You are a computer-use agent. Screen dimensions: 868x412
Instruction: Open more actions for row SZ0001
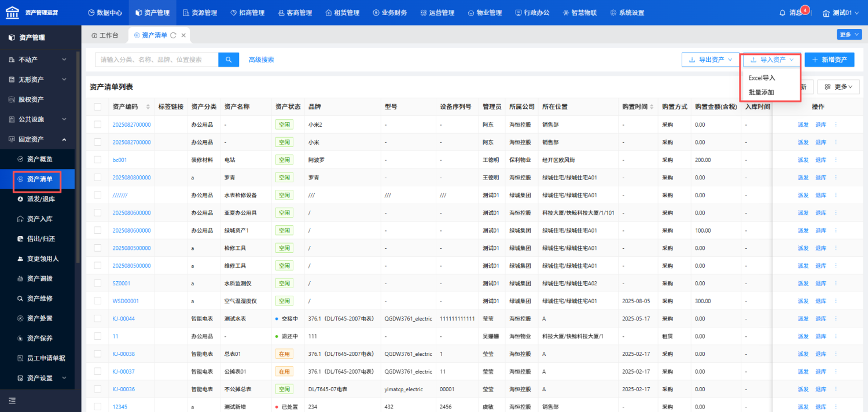[836, 284]
